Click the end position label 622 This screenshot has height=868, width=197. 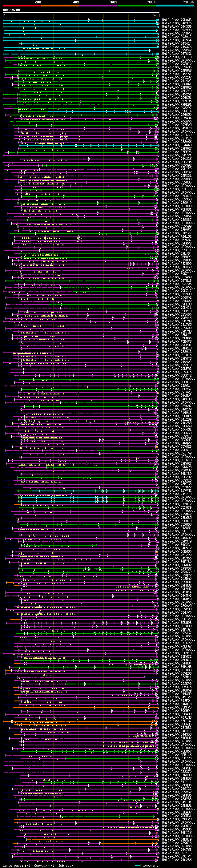click(x=155, y=15)
